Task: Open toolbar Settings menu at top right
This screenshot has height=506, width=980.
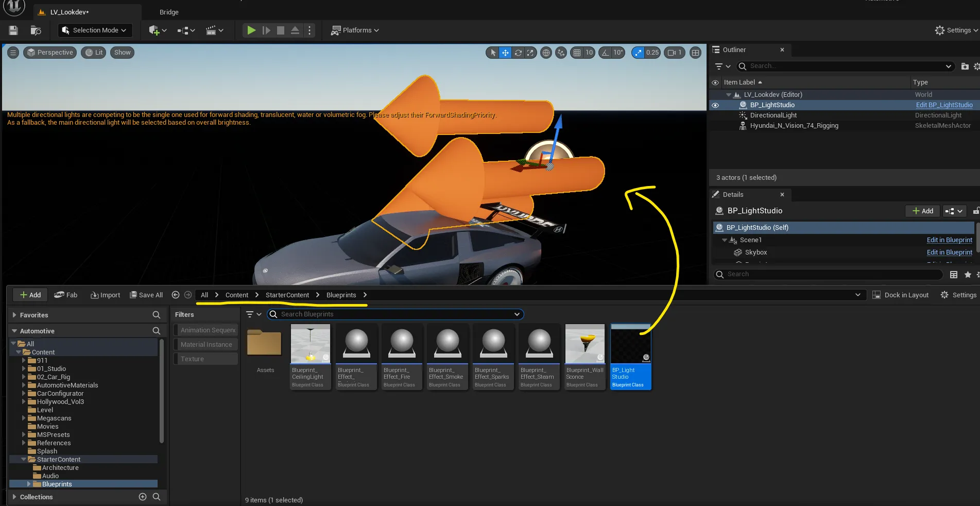Action: pos(956,30)
